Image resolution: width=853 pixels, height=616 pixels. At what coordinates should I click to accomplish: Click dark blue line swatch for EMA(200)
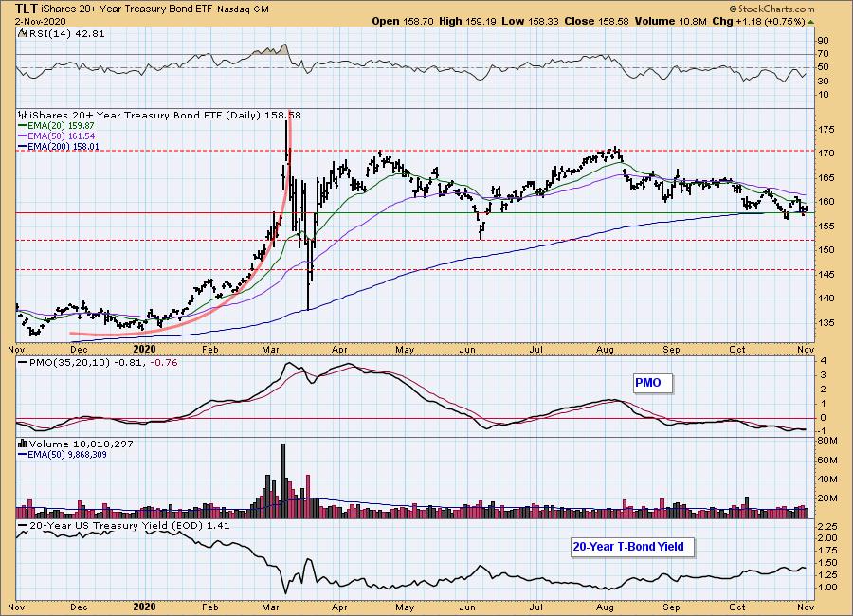coord(23,146)
